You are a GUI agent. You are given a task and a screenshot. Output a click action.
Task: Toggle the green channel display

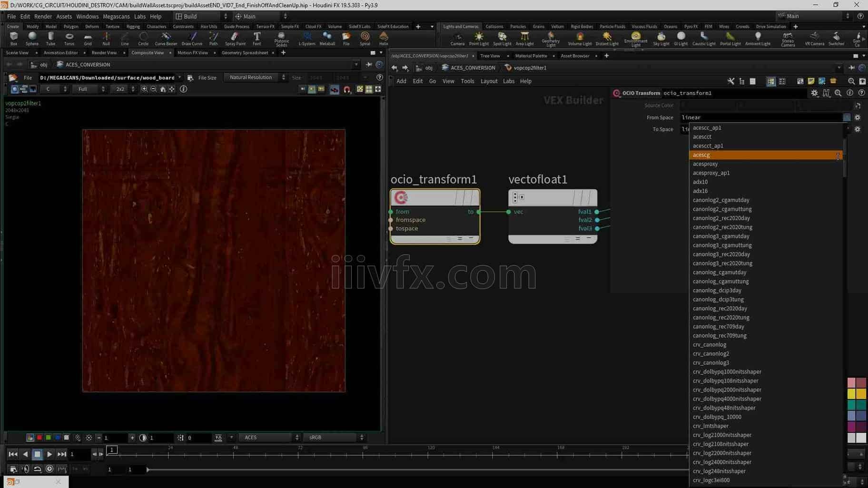pos(49,437)
